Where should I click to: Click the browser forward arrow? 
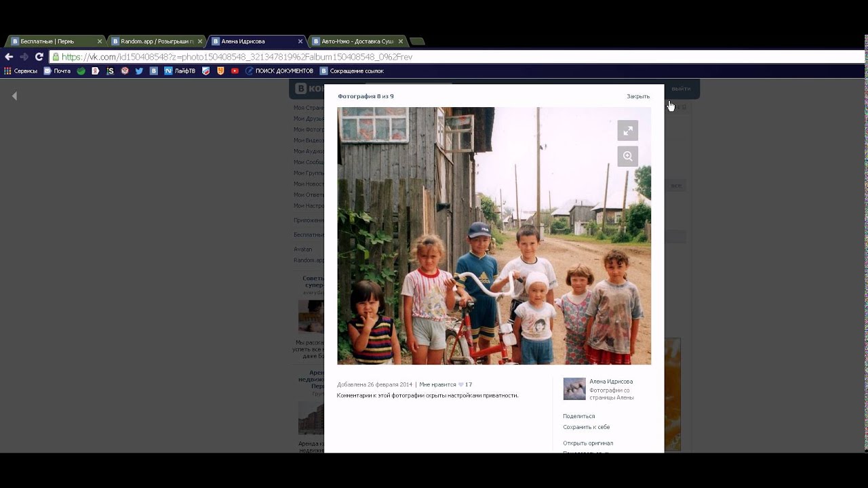24,57
